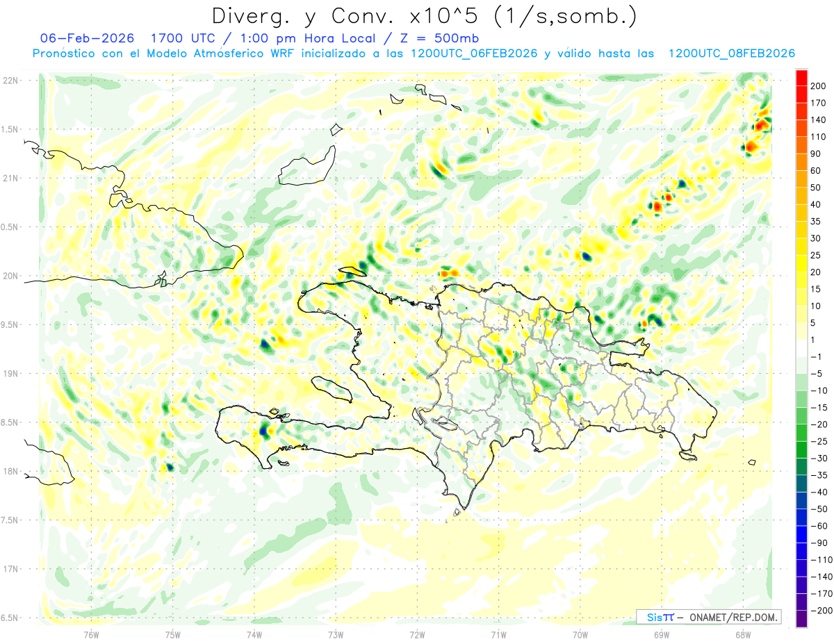
Task: Select the positive '140' legend value
Action: 818,119
